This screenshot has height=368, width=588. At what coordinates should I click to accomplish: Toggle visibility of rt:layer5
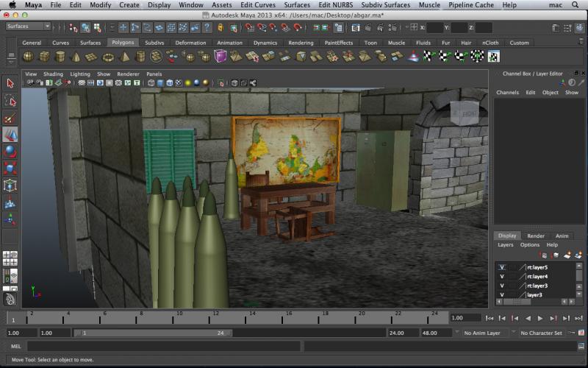[x=502, y=267]
